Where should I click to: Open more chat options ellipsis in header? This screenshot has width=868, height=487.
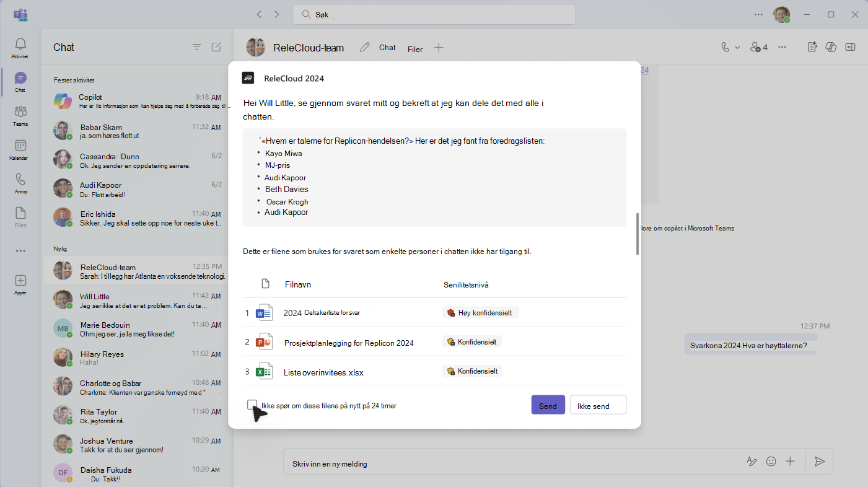point(783,47)
